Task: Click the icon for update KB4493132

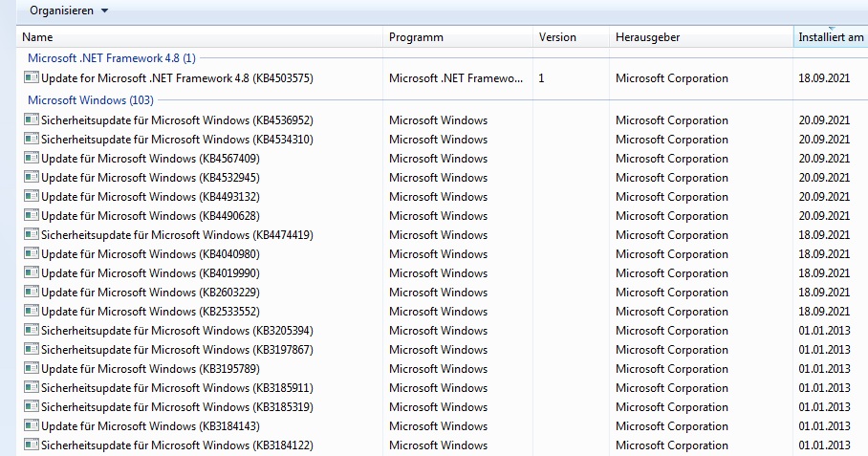Action: click(31, 197)
